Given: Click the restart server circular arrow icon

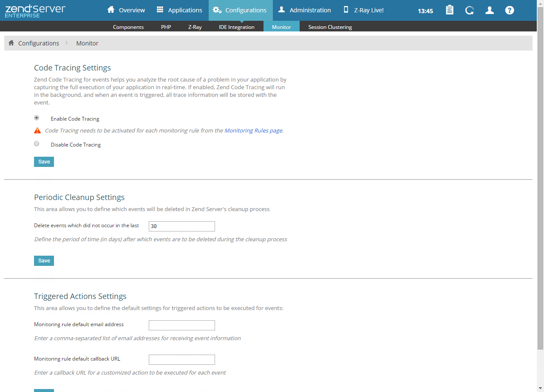Looking at the screenshot, I should (x=470, y=10).
